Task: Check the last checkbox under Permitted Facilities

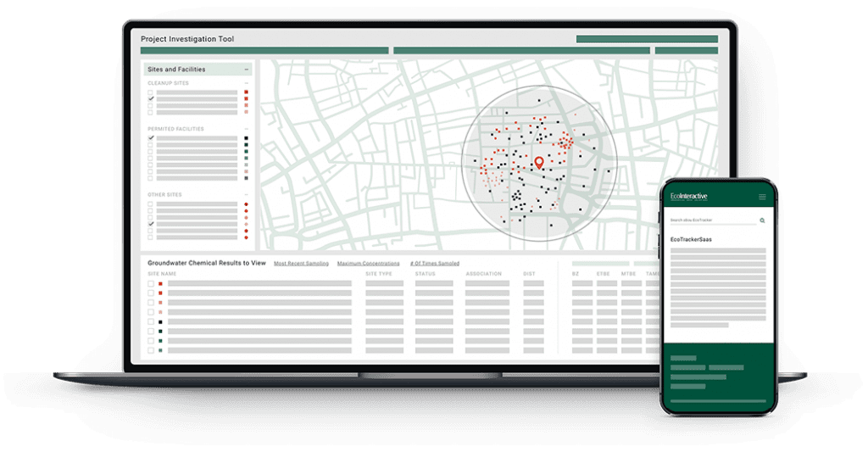Action: [151, 178]
